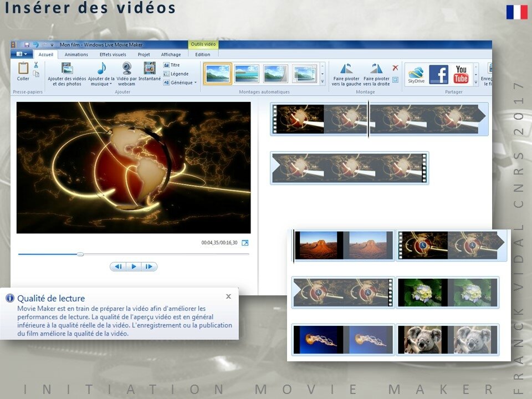Viewport: 532px width, 399px height.
Task: Click Ajouter des vidéos et des photos
Action: [x=67, y=74]
